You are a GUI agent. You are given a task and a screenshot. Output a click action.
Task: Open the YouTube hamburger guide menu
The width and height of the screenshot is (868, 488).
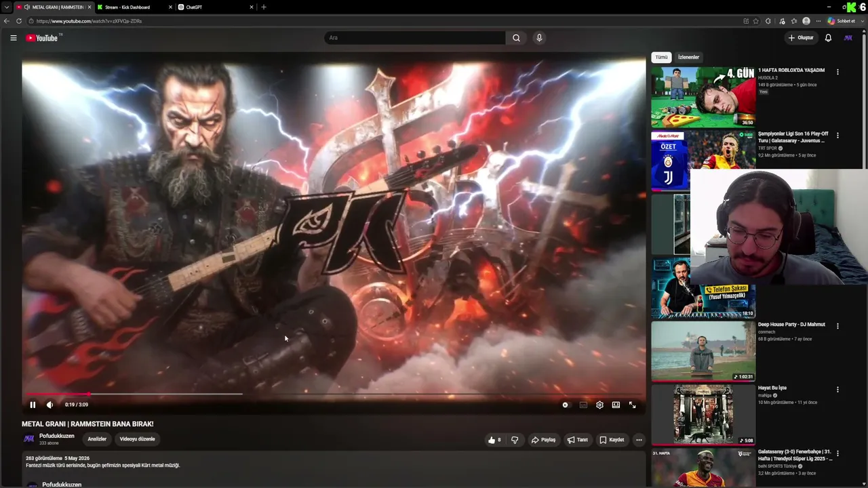tap(13, 38)
